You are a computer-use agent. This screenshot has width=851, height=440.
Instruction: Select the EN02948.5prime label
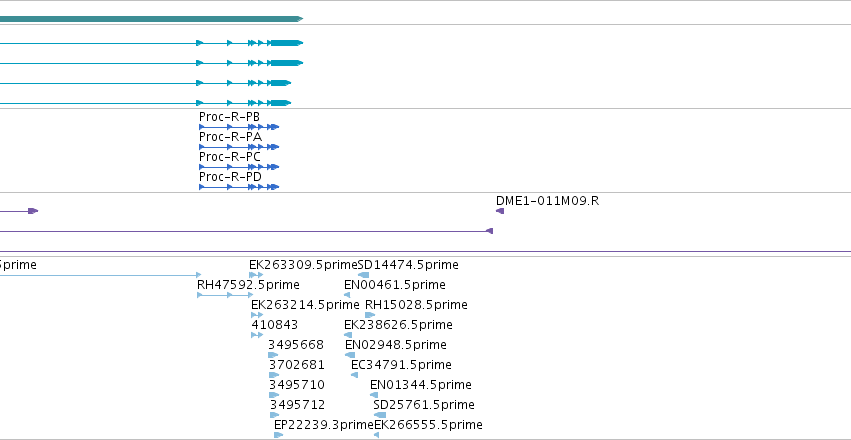click(x=396, y=345)
